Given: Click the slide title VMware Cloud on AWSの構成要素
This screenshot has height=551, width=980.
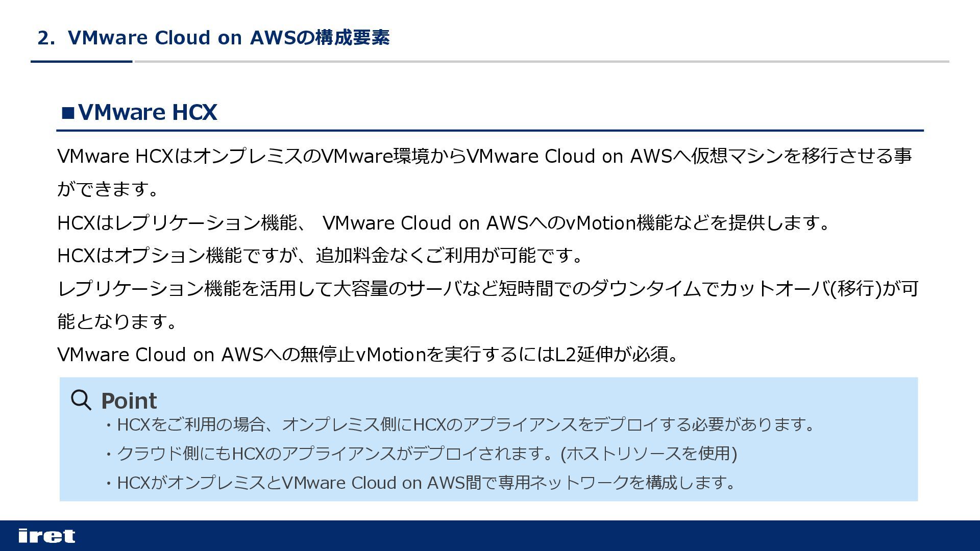Looking at the screenshot, I should [x=213, y=38].
